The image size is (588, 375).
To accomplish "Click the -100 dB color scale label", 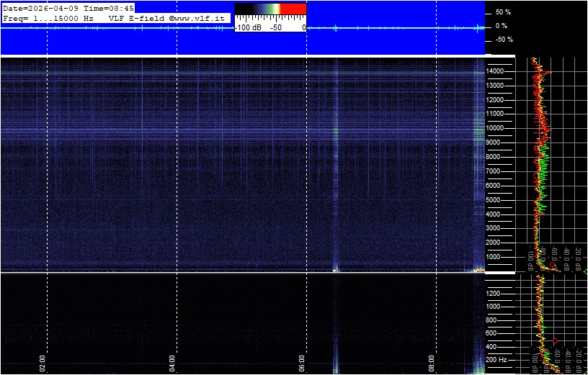I will [249, 28].
